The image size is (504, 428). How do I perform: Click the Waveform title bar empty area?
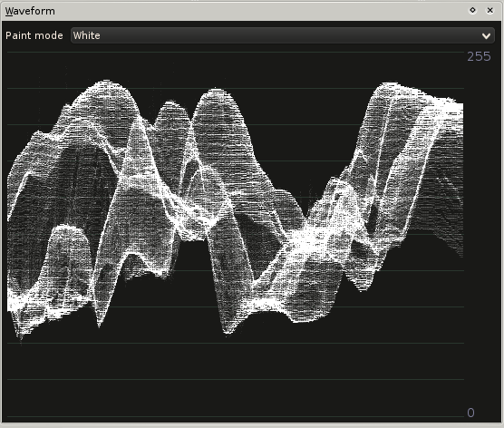[257, 11]
